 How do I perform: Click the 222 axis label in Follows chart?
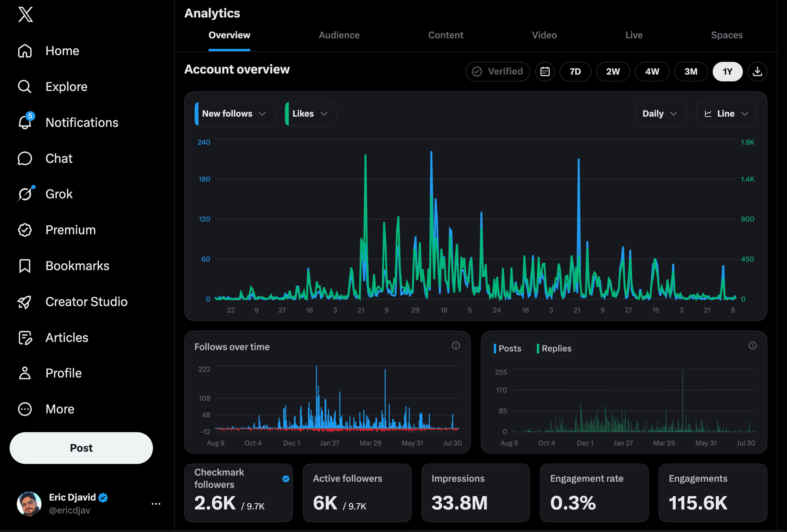click(x=204, y=369)
